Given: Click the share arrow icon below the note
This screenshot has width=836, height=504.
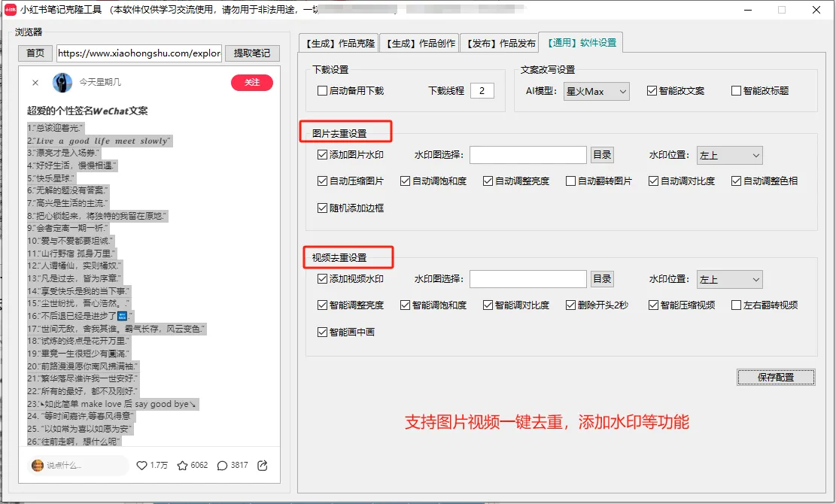Looking at the screenshot, I should tap(262, 465).
